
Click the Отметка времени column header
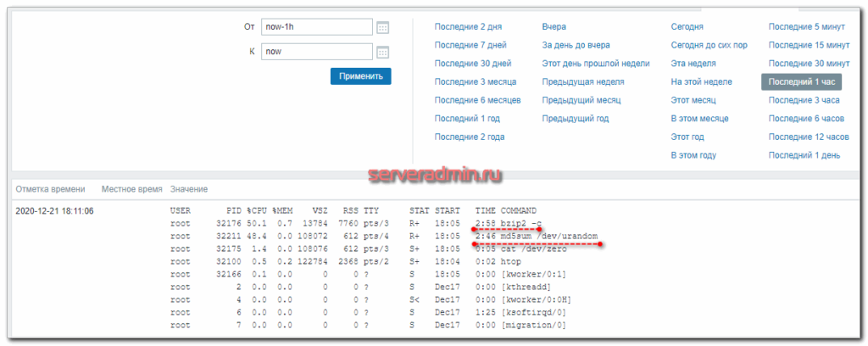coord(50,189)
